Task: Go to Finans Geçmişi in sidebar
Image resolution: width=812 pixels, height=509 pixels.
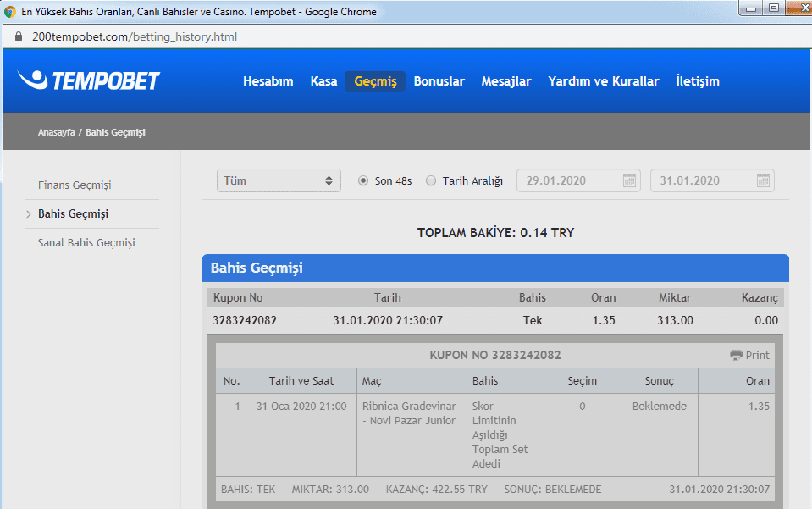Action: click(x=75, y=185)
